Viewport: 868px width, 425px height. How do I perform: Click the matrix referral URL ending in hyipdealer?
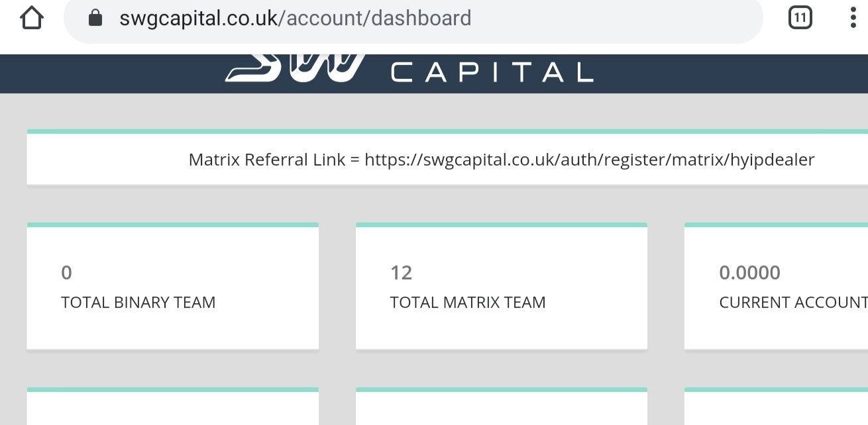[589, 160]
